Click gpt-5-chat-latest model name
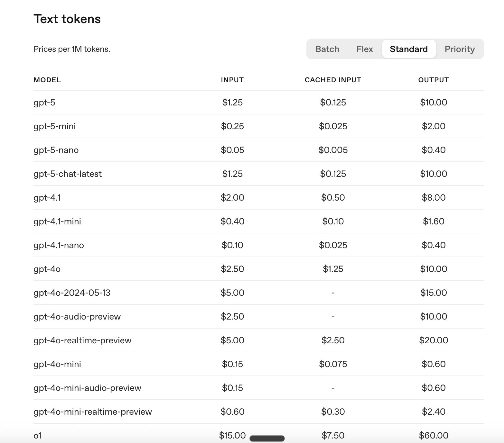The image size is (504, 443). tap(68, 174)
